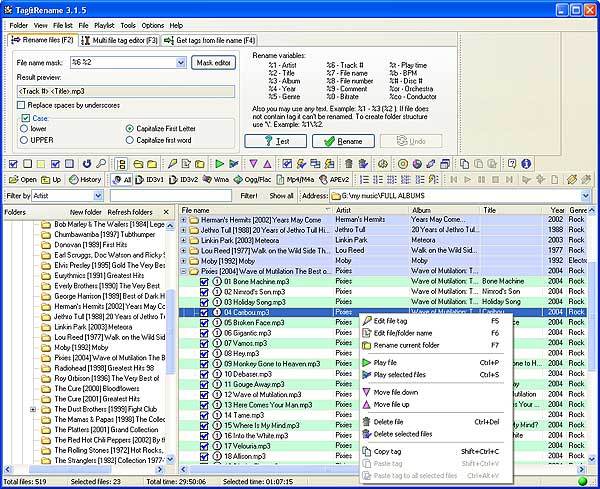Open the Tools menu
Viewport: 600px width, 489px height.
(128, 25)
